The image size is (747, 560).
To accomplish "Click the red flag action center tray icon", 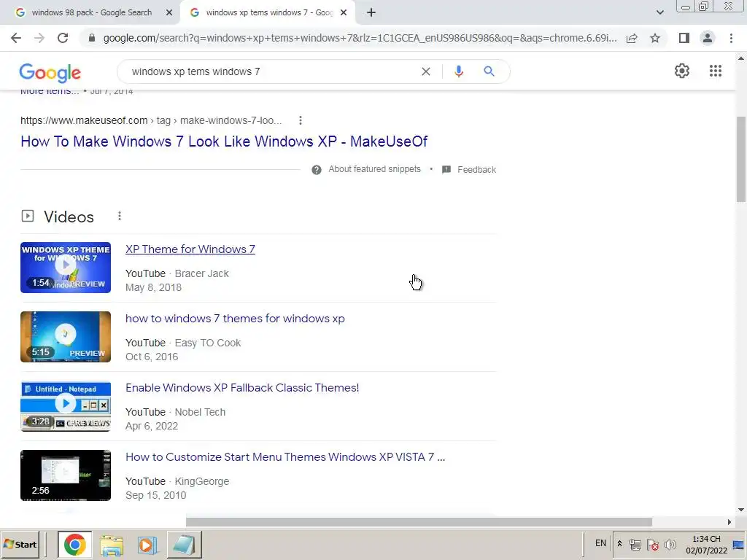I will tap(653, 544).
